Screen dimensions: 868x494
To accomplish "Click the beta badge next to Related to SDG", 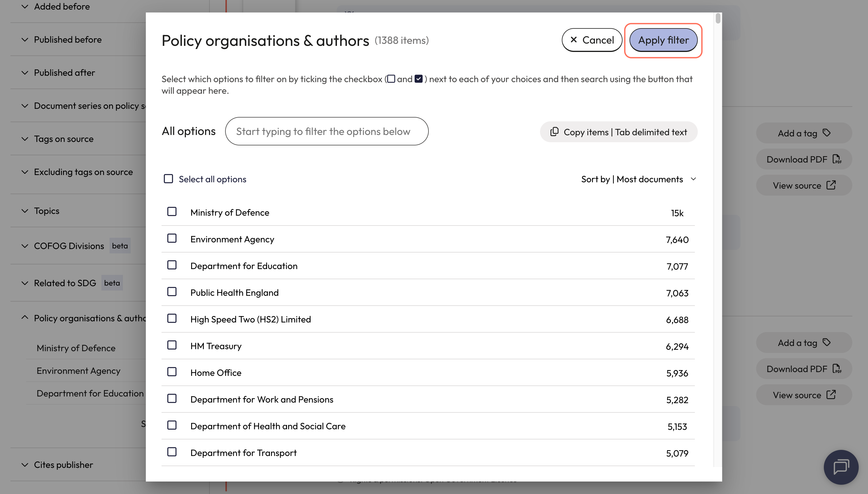I will point(112,283).
